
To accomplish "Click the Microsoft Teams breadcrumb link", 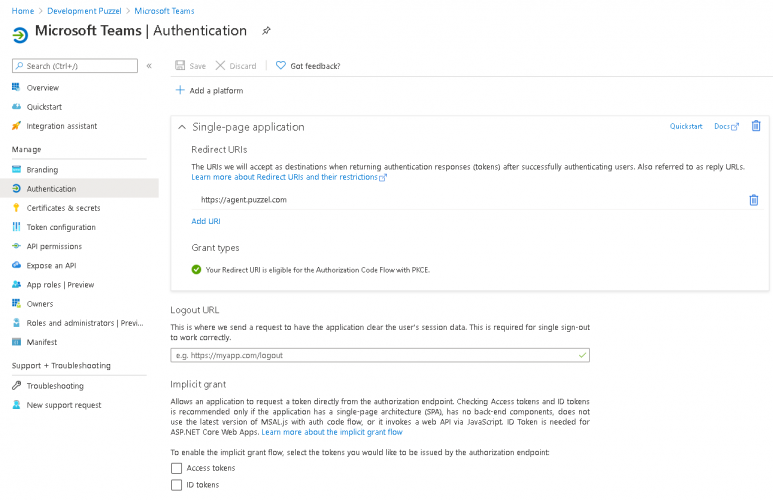I will (164, 11).
